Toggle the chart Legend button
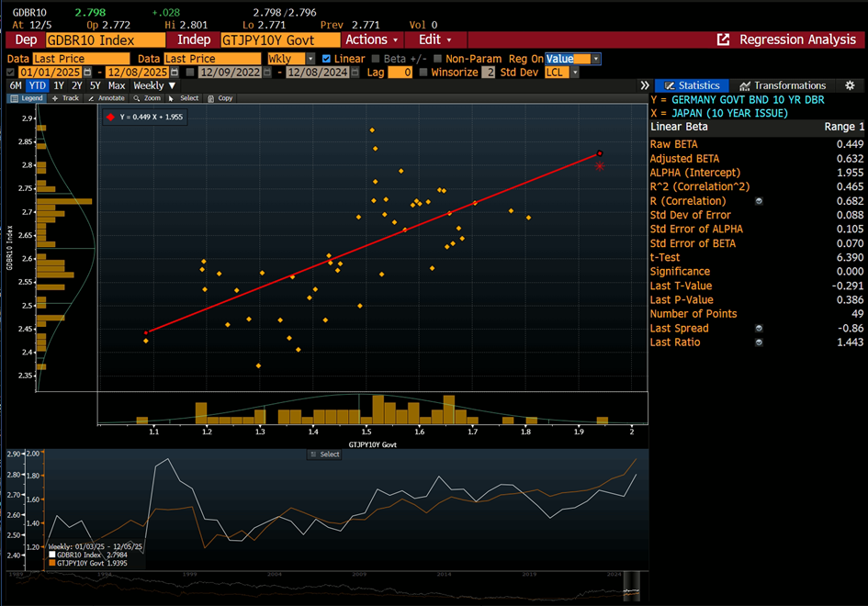This screenshot has height=606, width=868. 27,98
